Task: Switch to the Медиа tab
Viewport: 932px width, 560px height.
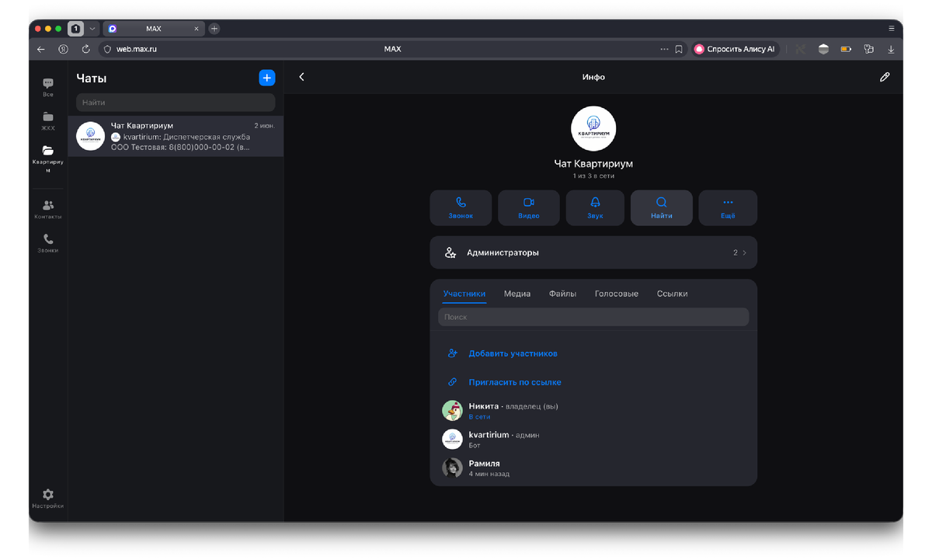Action: (x=517, y=294)
